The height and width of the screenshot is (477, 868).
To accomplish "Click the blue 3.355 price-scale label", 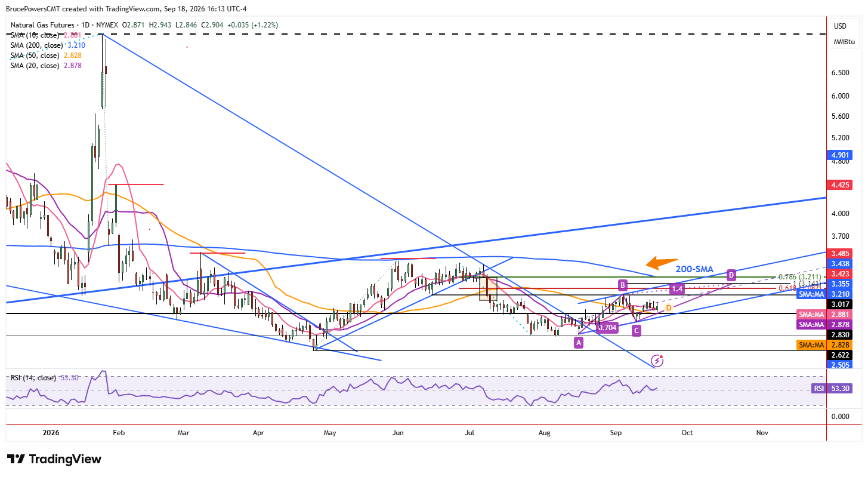I will coord(840,284).
